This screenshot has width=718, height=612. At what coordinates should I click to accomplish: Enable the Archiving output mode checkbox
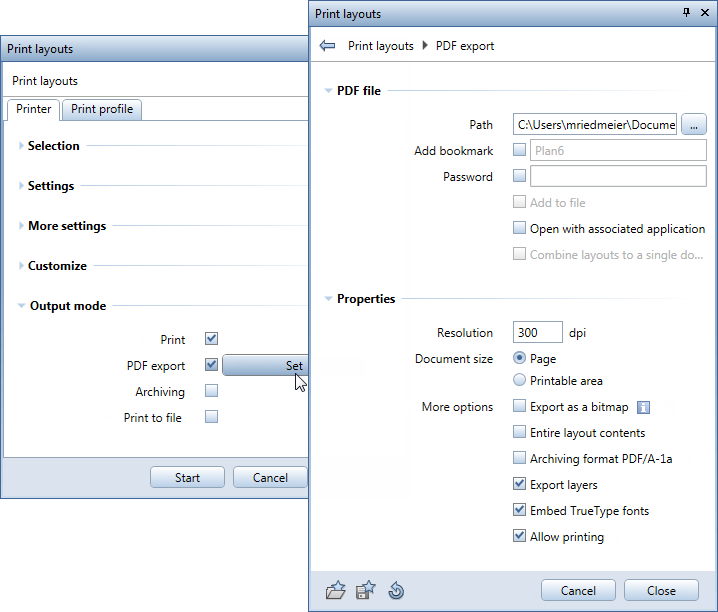(x=211, y=391)
